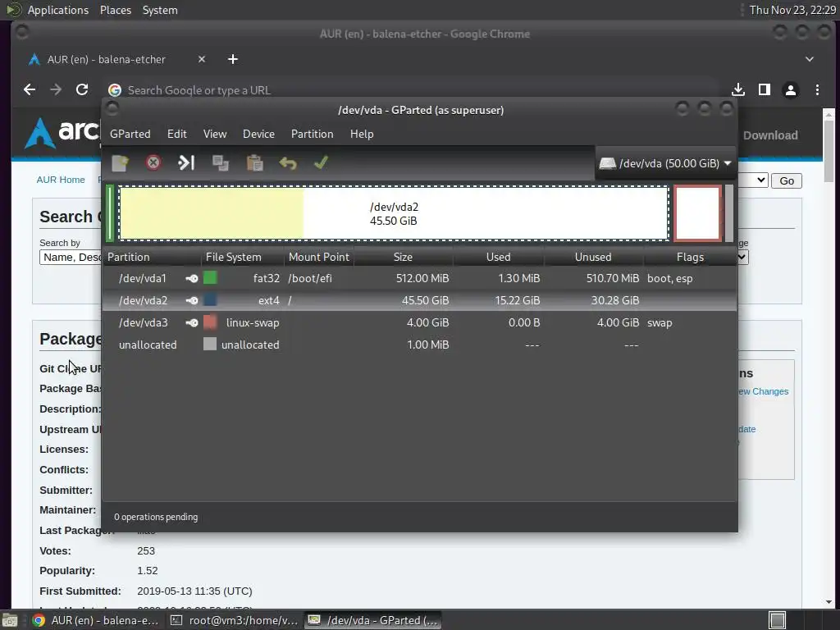Open the Name, Desc search-by dropdown

point(71,257)
